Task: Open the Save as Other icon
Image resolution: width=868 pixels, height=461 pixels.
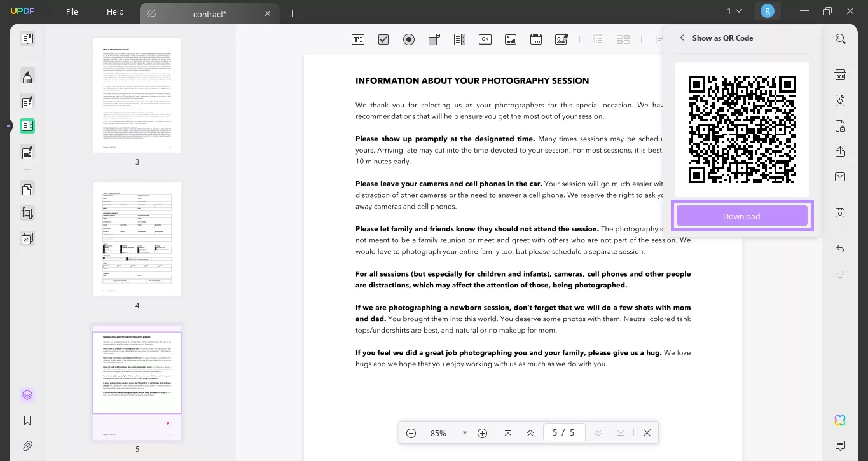Action: [841, 212]
